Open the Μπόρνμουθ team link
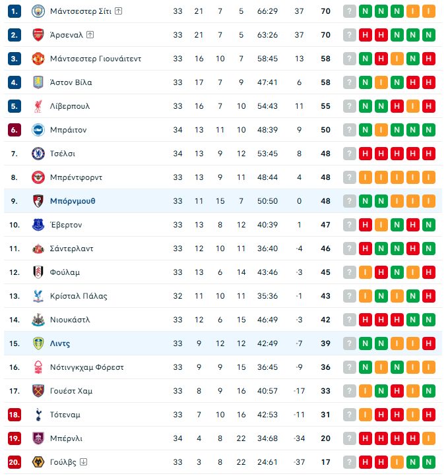The height and width of the screenshot is (476, 448). tap(73, 201)
